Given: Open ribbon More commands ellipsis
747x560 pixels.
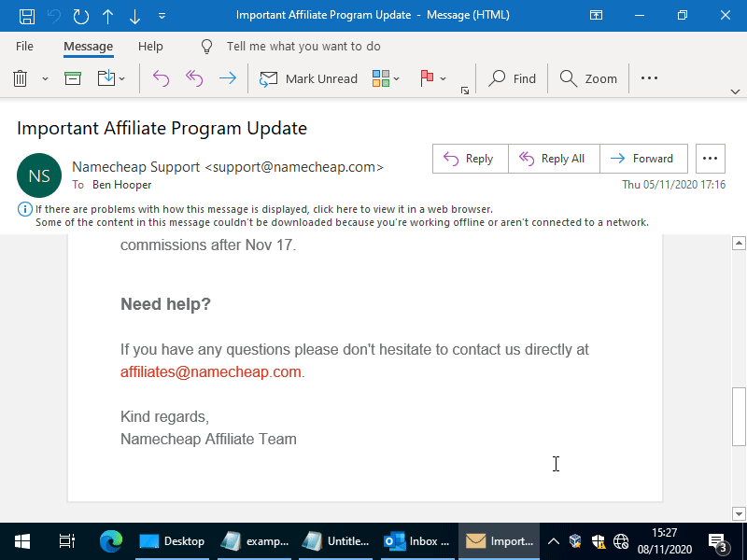Looking at the screenshot, I should click(649, 78).
